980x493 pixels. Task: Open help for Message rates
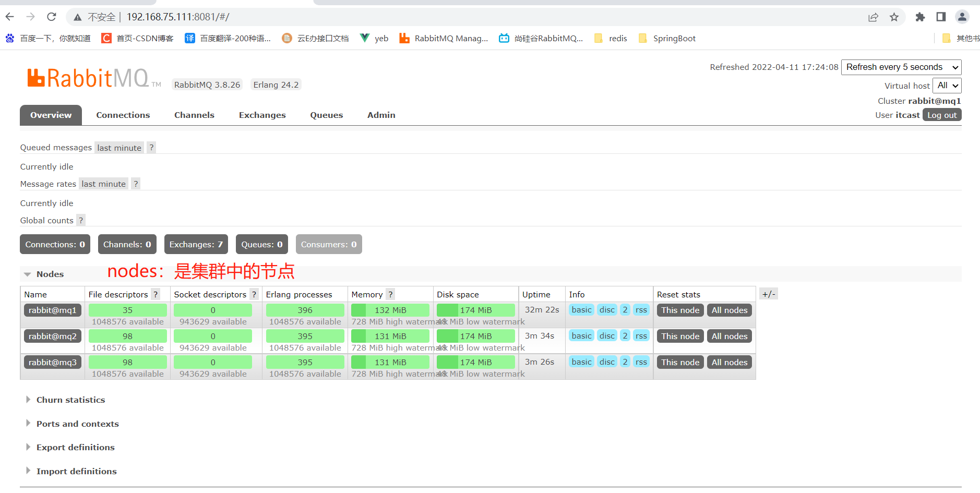click(x=136, y=184)
